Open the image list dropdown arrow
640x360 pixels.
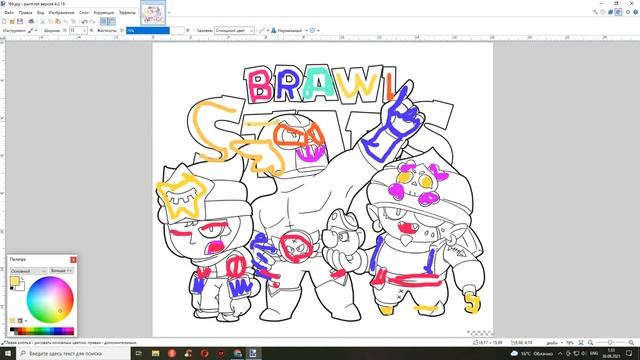pyautogui.click(x=169, y=12)
